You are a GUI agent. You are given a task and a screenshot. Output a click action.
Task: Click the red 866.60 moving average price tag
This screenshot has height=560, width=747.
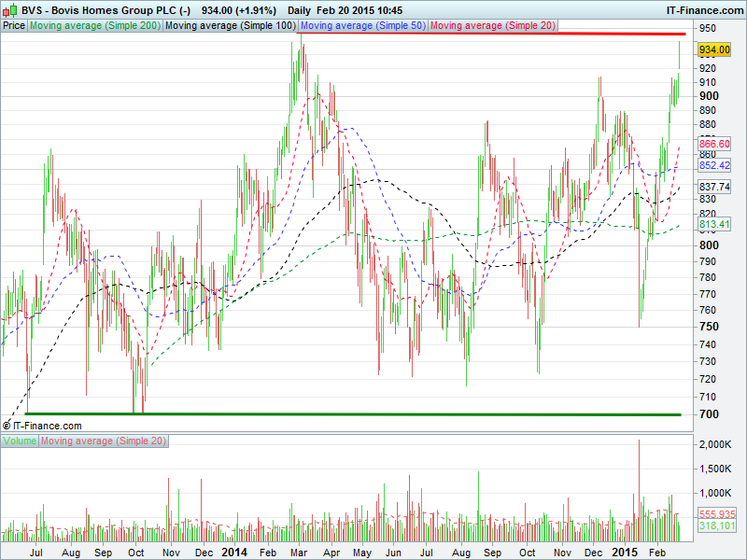[713, 144]
